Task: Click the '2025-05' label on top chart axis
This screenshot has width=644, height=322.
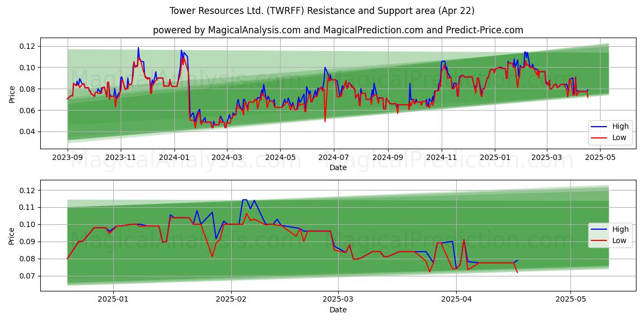Action: tap(600, 158)
